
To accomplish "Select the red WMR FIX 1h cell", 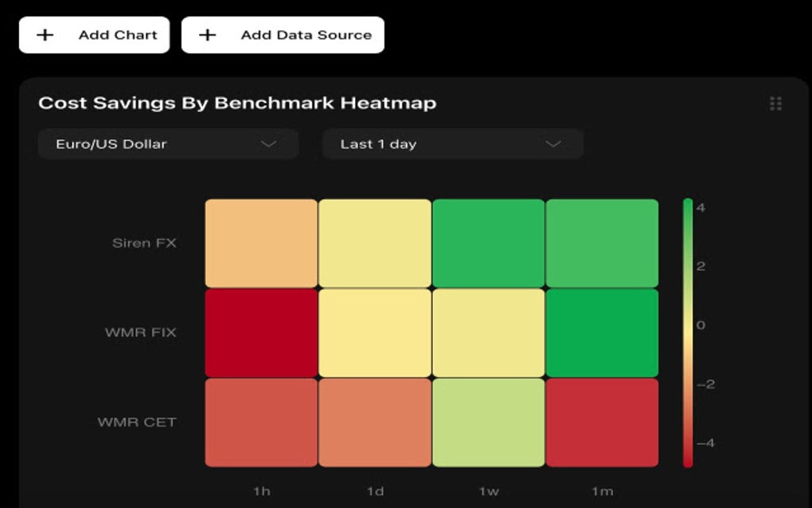I will point(260,332).
